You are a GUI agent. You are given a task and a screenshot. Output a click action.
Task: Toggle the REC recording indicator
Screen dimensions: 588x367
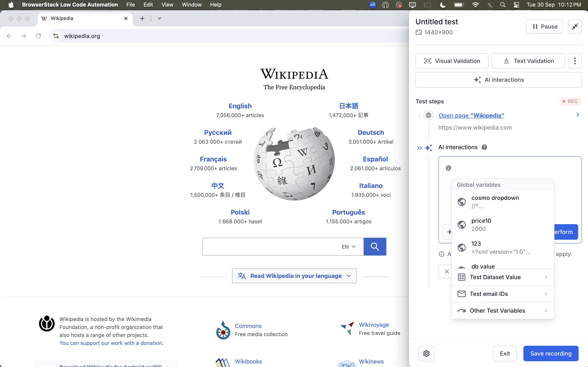tap(570, 101)
